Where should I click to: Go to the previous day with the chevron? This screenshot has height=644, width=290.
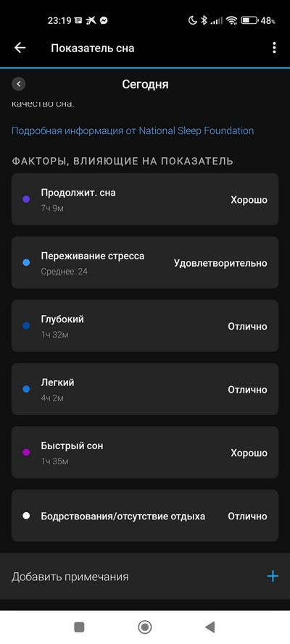click(x=18, y=84)
